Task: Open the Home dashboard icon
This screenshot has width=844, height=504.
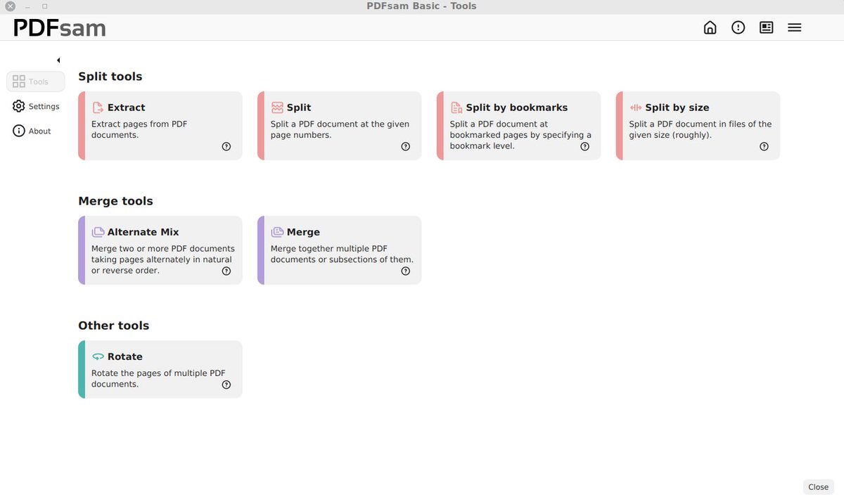Action: coord(710,27)
